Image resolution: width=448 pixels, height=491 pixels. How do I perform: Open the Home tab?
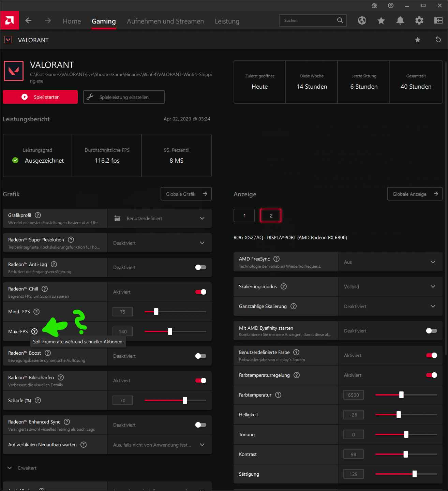tap(72, 21)
